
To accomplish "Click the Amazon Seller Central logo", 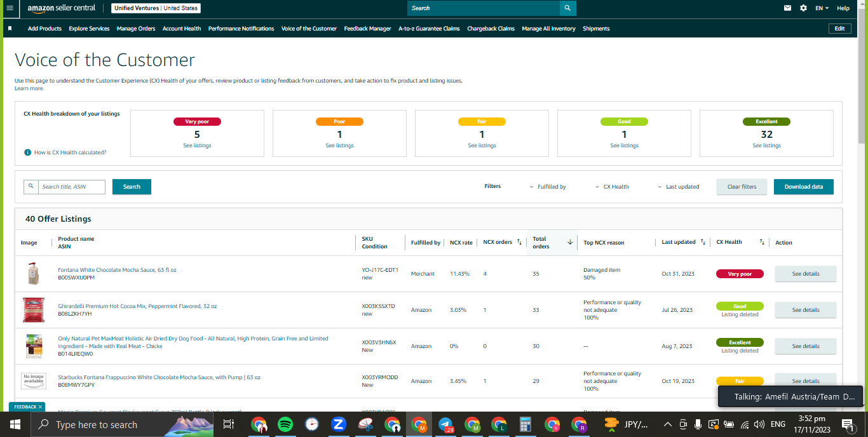I will coord(62,8).
